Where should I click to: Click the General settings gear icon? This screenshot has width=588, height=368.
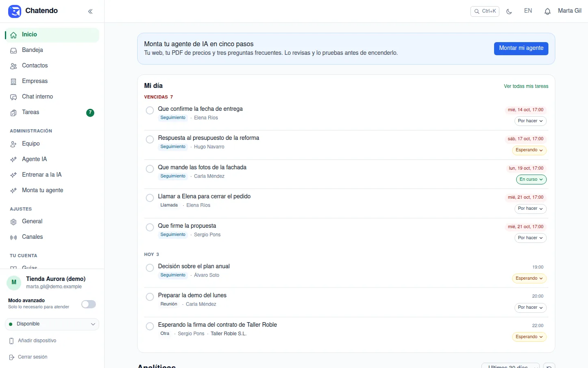[13, 222]
